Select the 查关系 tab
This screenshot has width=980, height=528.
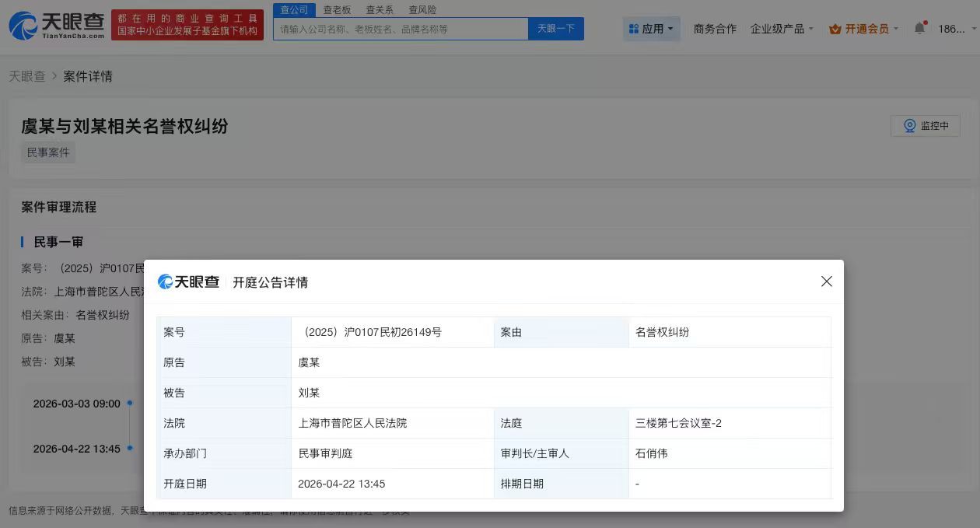point(380,9)
